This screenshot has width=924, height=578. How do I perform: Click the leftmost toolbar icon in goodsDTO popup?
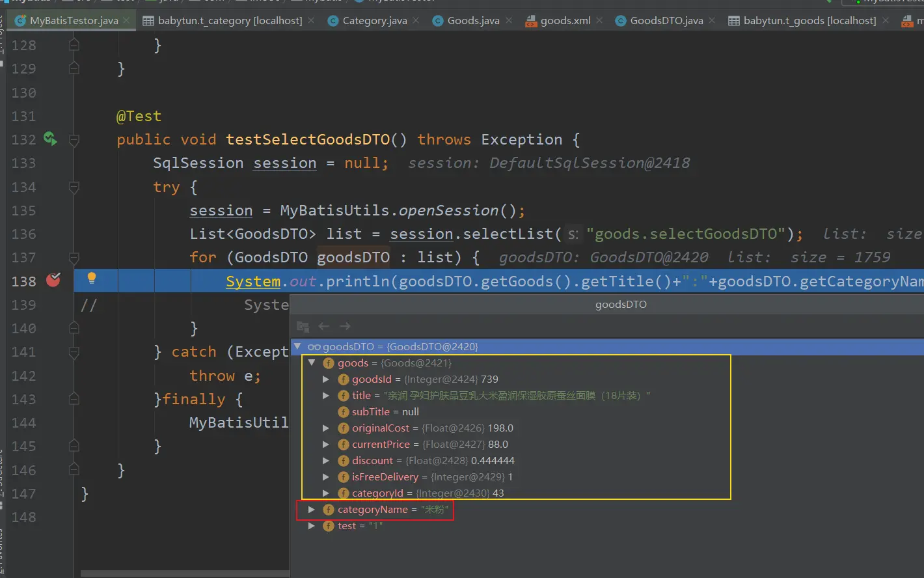[x=303, y=326]
